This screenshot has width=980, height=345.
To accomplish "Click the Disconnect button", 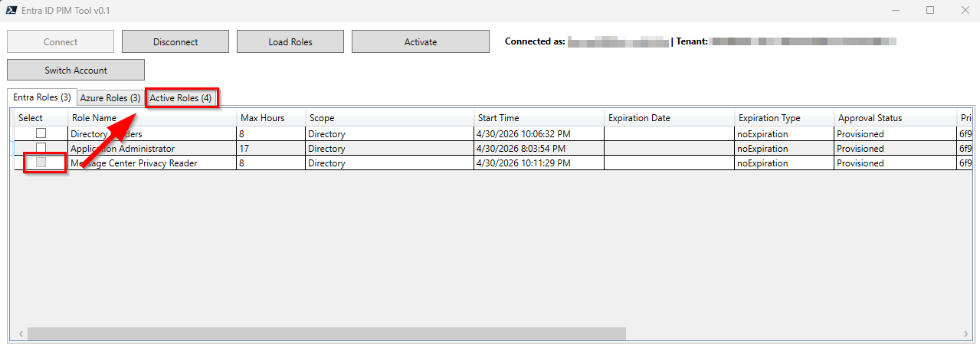I will coord(175,42).
